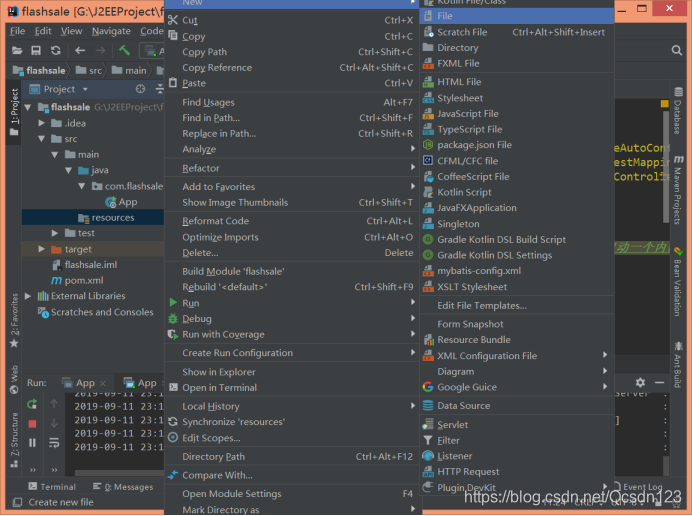The image size is (692, 516).
Task: Open the 0: Messages tool window button
Action: [x=123, y=487]
